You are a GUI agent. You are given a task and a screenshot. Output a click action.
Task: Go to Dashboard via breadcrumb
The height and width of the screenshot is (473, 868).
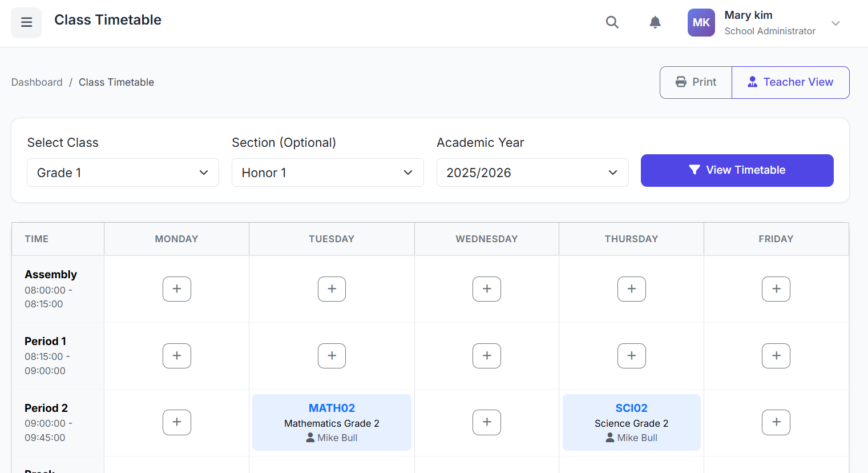click(37, 82)
